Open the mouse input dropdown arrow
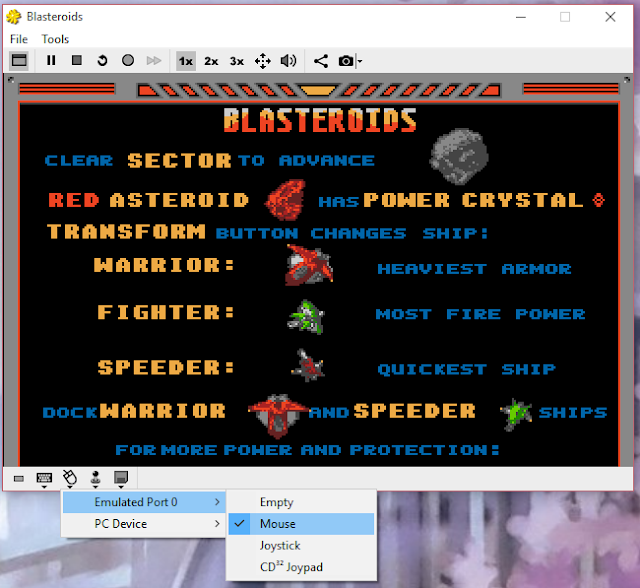 [70, 487]
